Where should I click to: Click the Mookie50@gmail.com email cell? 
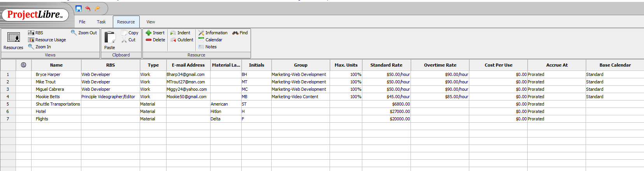tap(188, 97)
